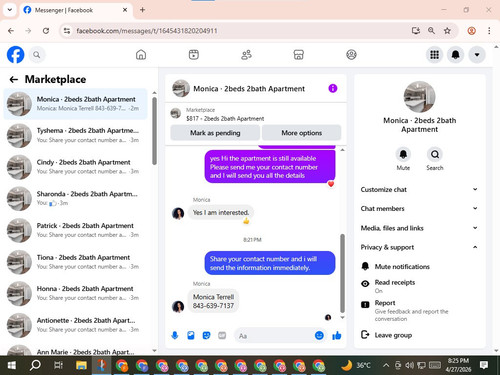500x375 pixels.
Task: Open File Explorer from taskbar
Action: [x=81, y=365]
